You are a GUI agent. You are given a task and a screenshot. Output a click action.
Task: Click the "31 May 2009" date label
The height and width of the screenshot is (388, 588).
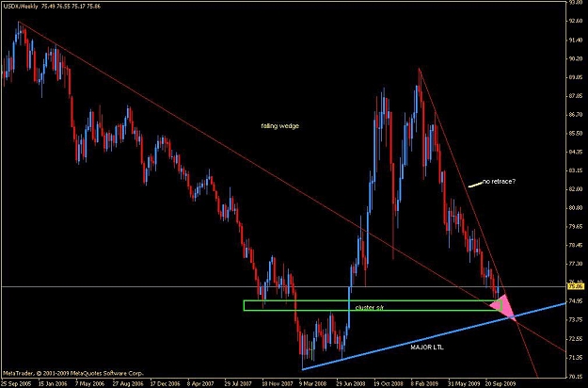pos(463,384)
